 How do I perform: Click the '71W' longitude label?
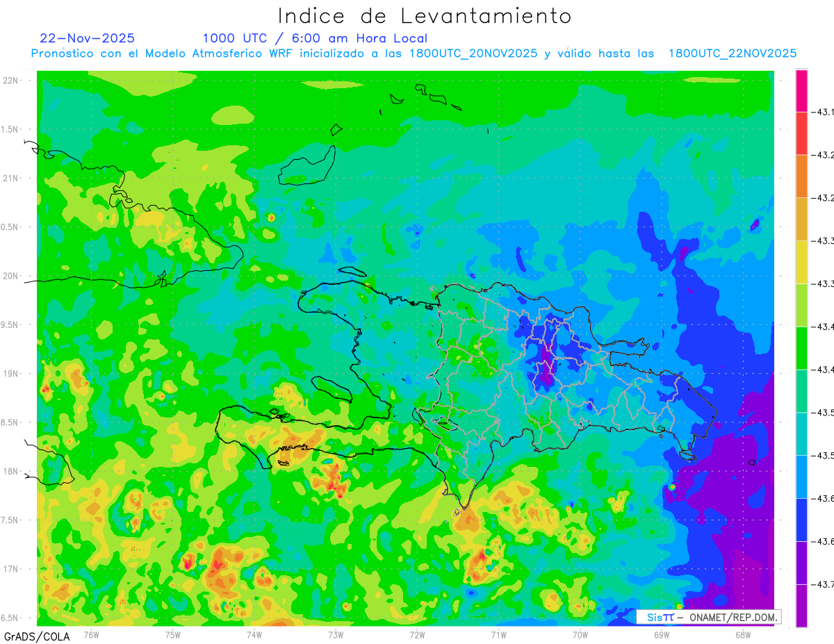pos(498,634)
